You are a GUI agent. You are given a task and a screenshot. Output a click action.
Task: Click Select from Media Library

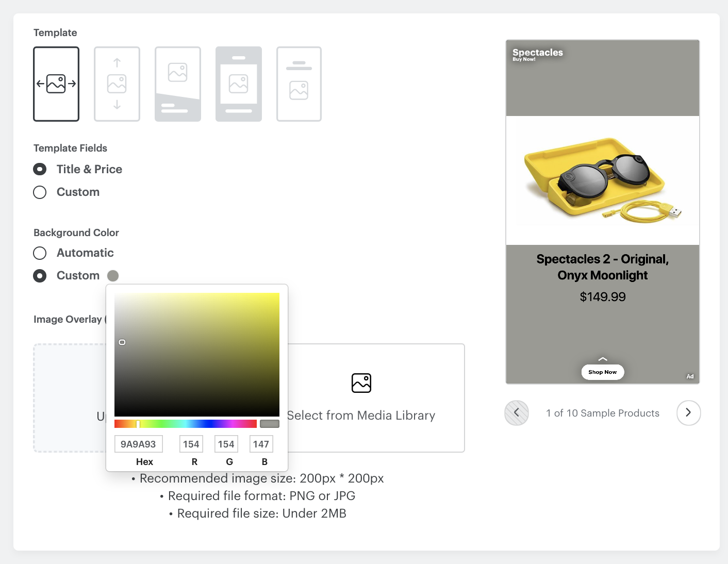(361, 416)
